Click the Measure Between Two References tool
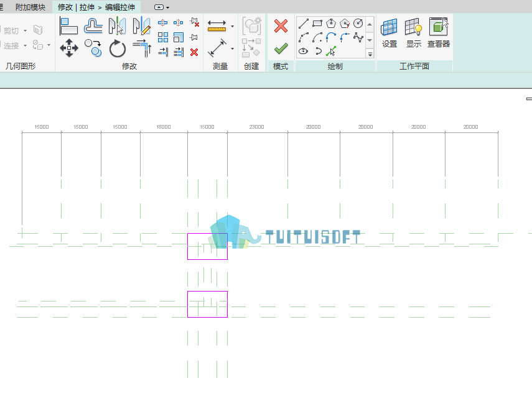This screenshot has width=532, height=396. [217, 25]
